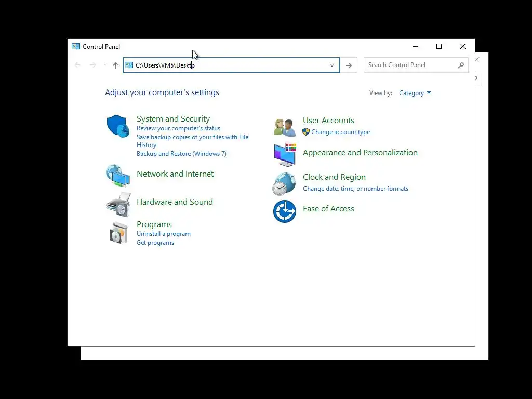Open Clock and Region heading
Image resolution: width=532 pixels, height=399 pixels.
click(334, 177)
